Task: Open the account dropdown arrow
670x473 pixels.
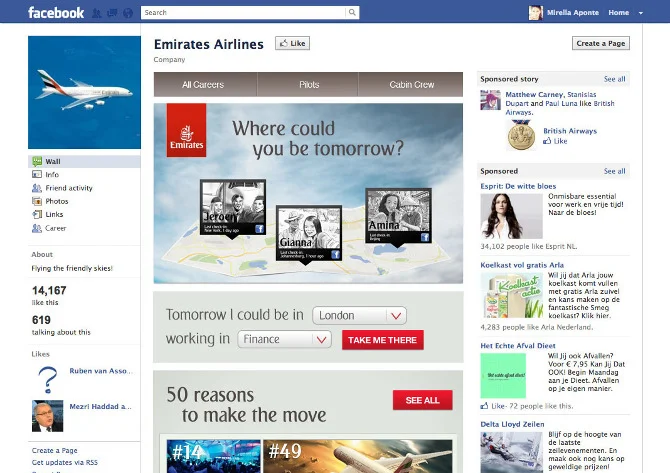Action: [x=641, y=13]
